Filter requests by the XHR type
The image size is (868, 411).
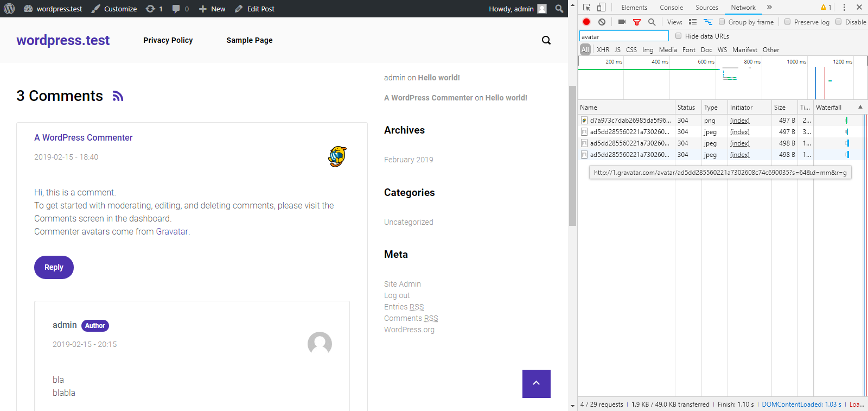[x=603, y=49]
